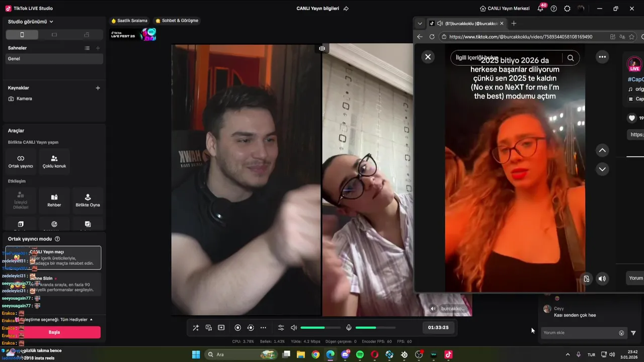Open the Sohbet & Görüşme tab

(x=177, y=21)
